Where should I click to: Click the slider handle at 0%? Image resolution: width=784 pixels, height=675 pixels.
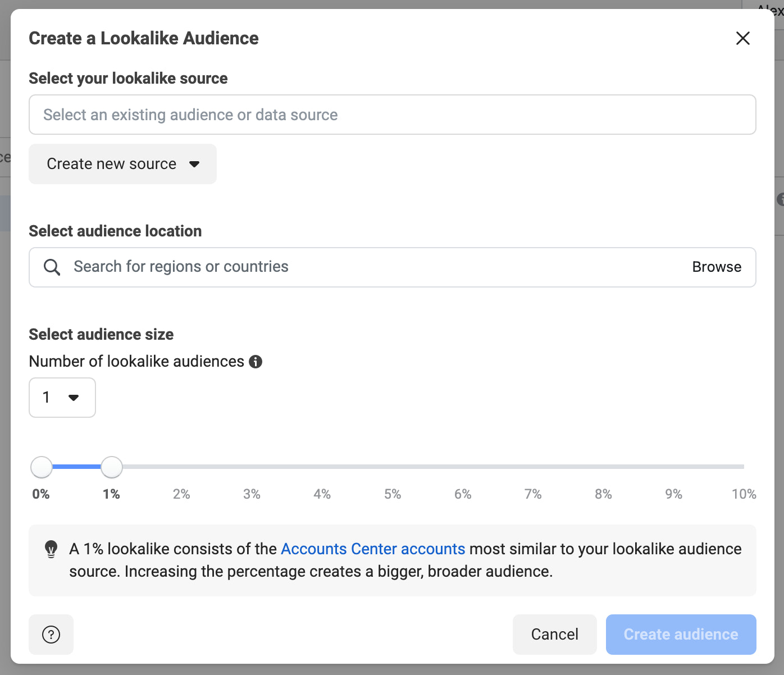[42, 467]
